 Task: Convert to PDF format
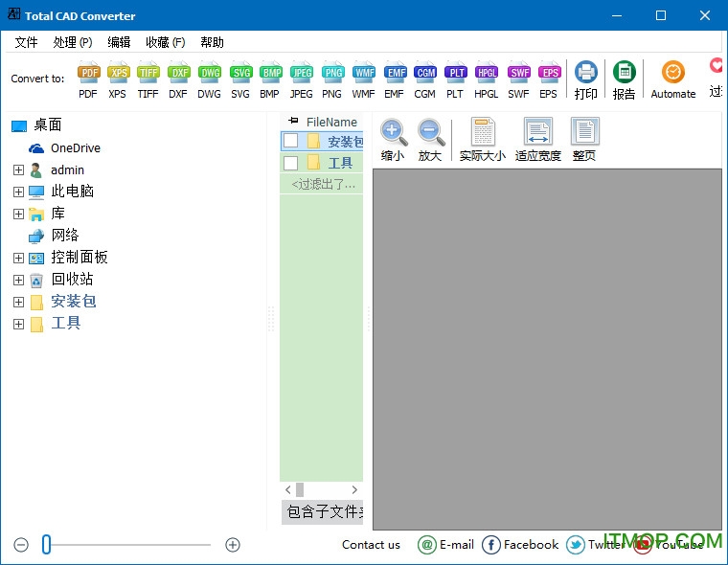pos(88,79)
